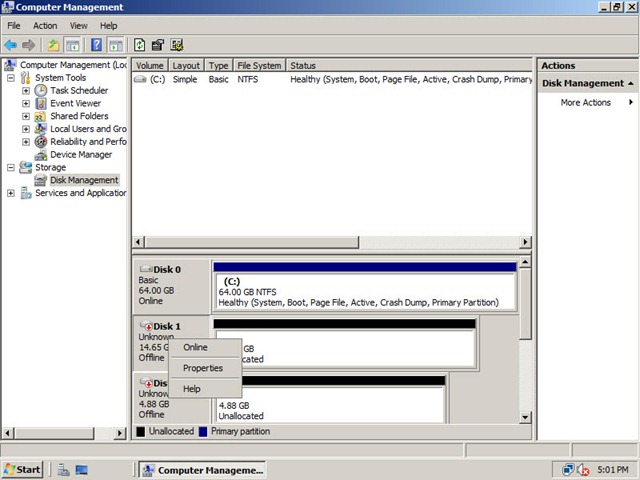Screen dimensions: 640x480
Task: Click the Up one level folder icon
Action: (53, 45)
